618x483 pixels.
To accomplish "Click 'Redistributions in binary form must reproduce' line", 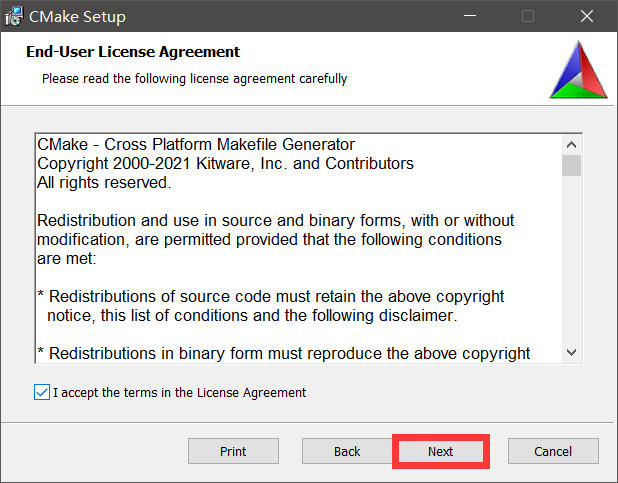I will pos(283,353).
